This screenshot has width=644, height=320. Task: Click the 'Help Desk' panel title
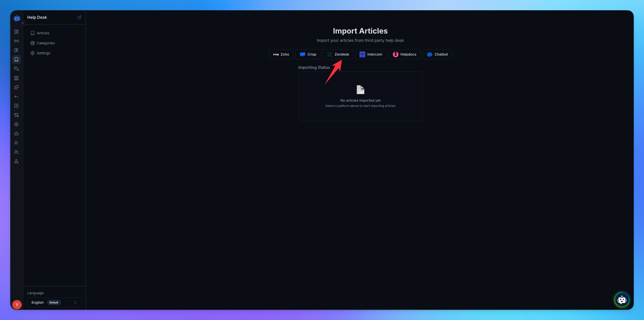[x=37, y=17]
